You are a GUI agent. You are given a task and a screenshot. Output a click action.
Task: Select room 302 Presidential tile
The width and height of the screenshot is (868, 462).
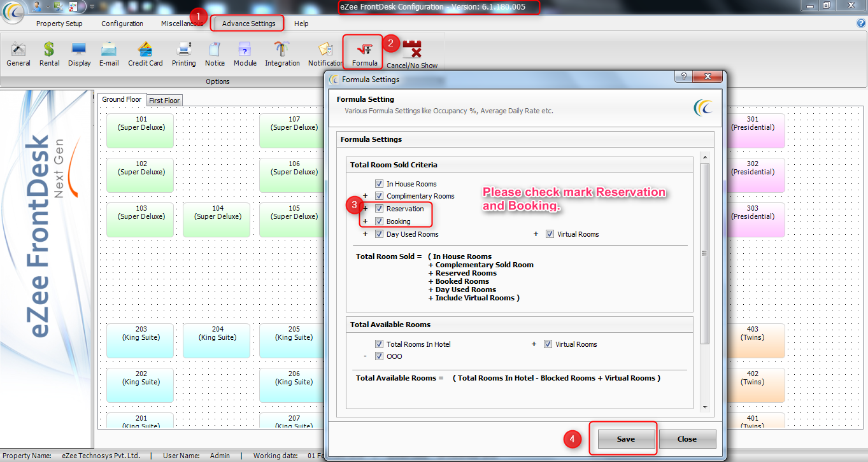pos(755,175)
